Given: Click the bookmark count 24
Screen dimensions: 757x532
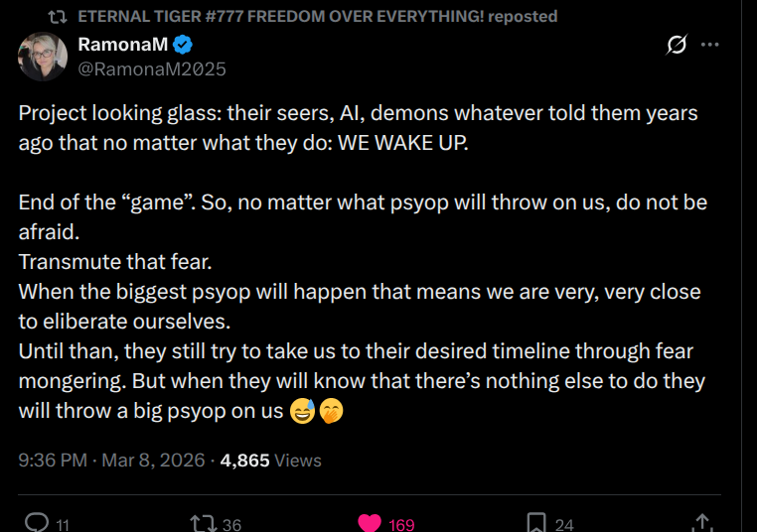Looking at the screenshot, I should (564, 524).
